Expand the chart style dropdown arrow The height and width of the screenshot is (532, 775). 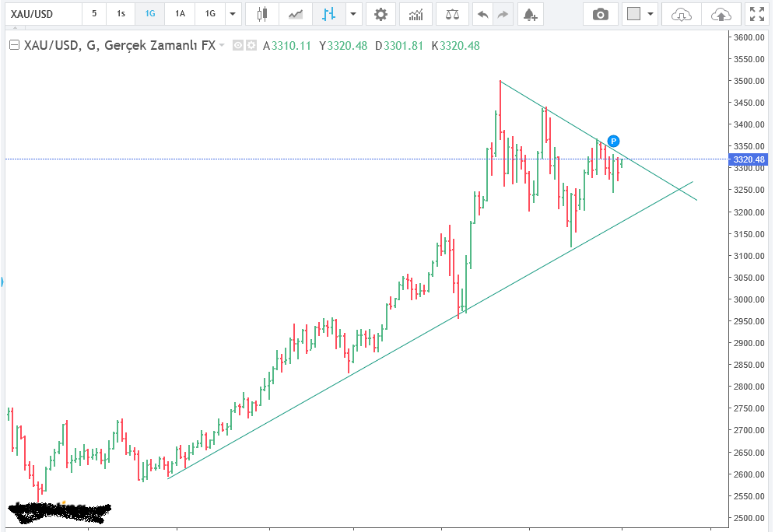coord(354,14)
